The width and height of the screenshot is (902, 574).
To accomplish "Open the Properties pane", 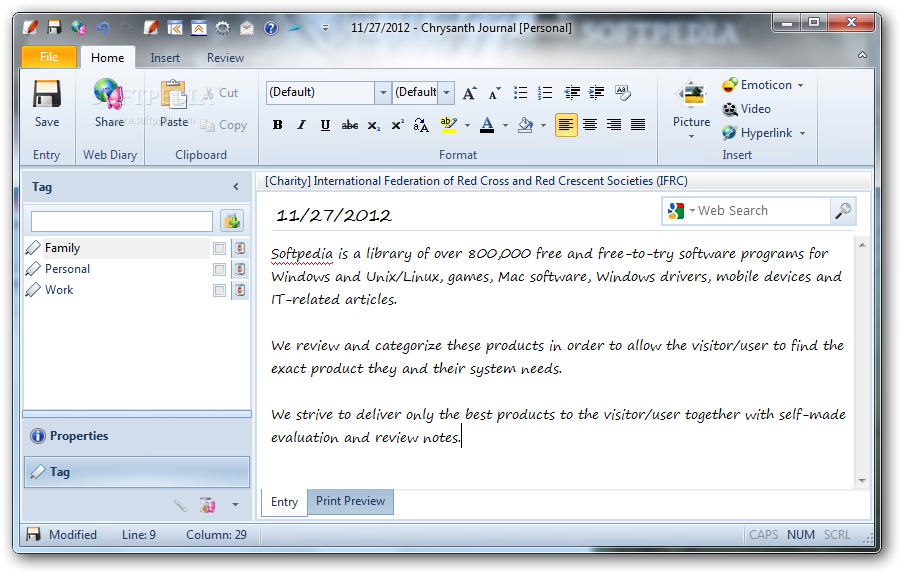I will [137, 436].
